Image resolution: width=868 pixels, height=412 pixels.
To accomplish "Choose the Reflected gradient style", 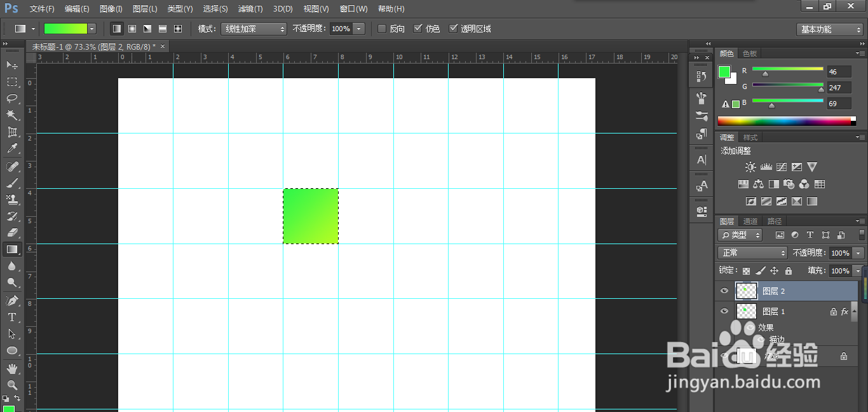I will point(163,29).
